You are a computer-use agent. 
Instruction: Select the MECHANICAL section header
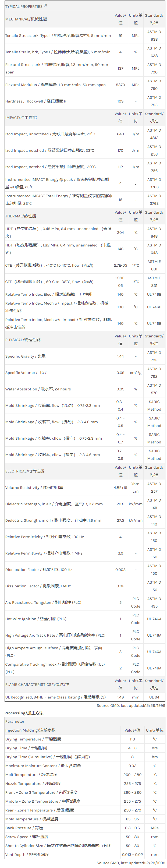[26, 19]
